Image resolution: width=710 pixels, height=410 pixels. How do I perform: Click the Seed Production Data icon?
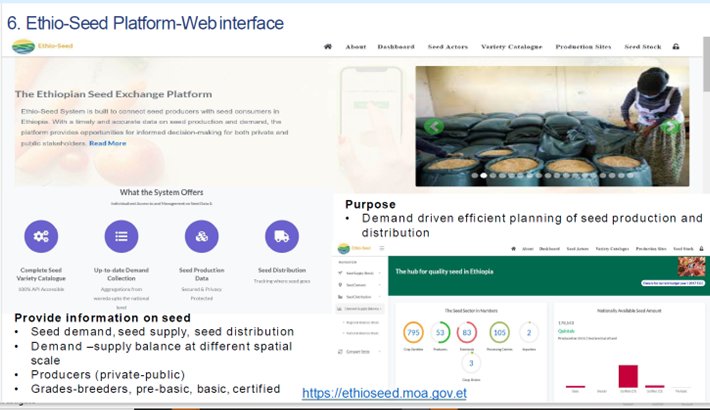coord(201,236)
